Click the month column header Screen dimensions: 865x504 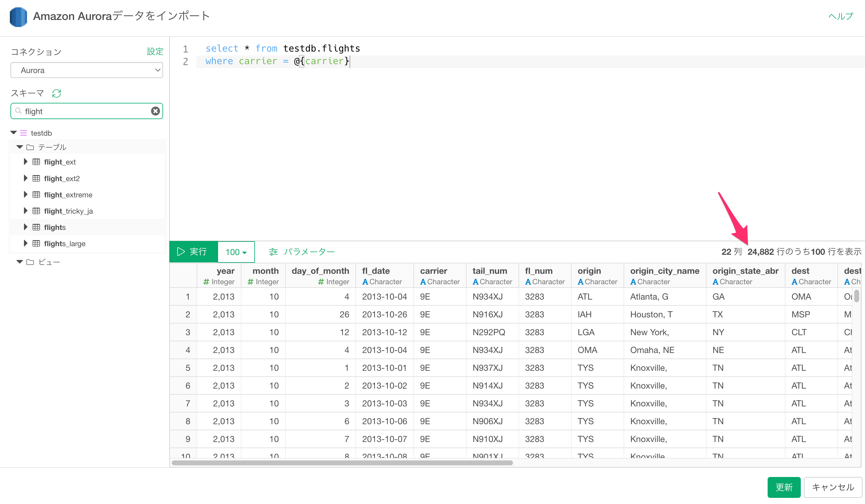click(x=263, y=276)
